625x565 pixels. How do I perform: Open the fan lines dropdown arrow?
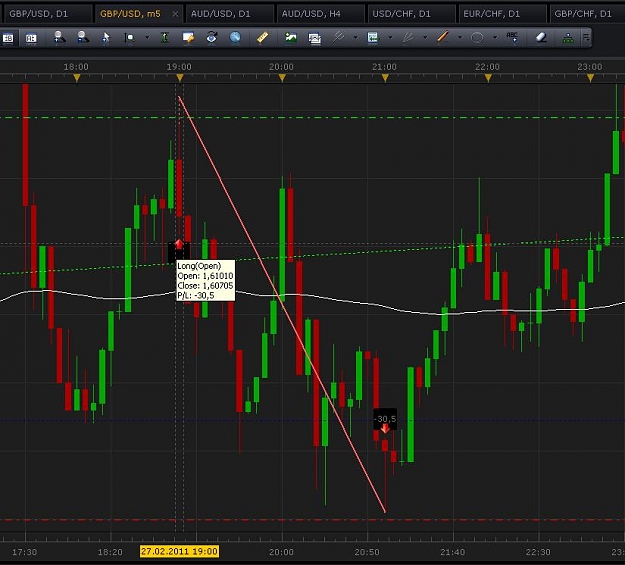(425, 37)
